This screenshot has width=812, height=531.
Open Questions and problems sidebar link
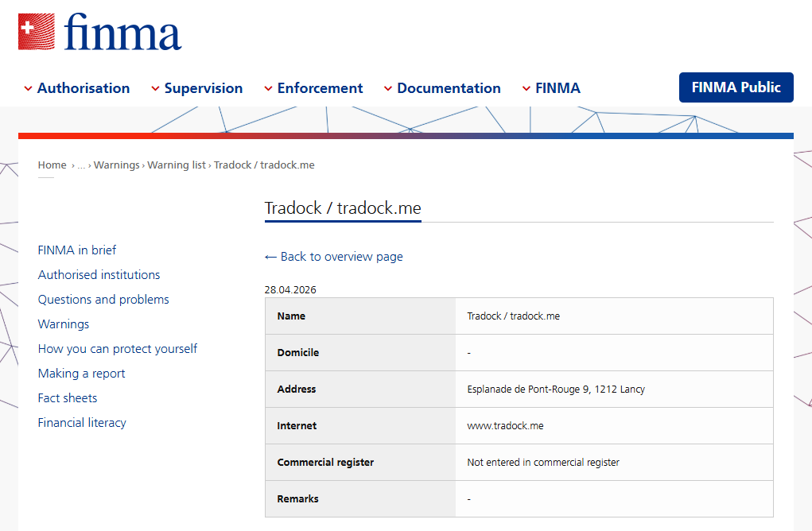click(x=103, y=300)
